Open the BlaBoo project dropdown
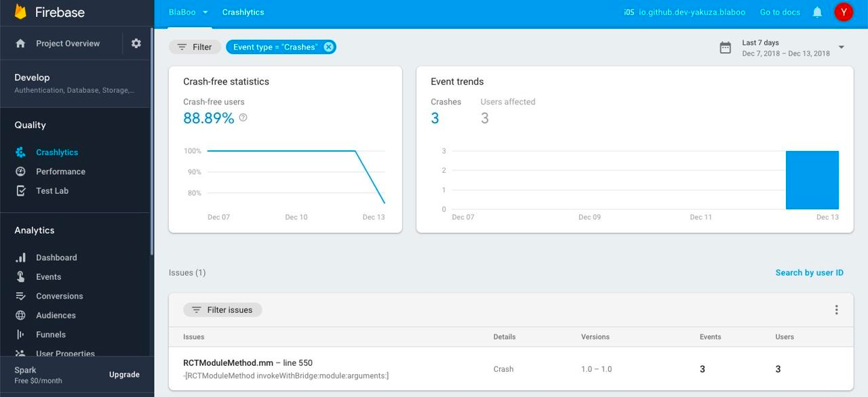Image resolution: width=868 pixels, height=397 pixels. pyautogui.click(x=189, y=12)
